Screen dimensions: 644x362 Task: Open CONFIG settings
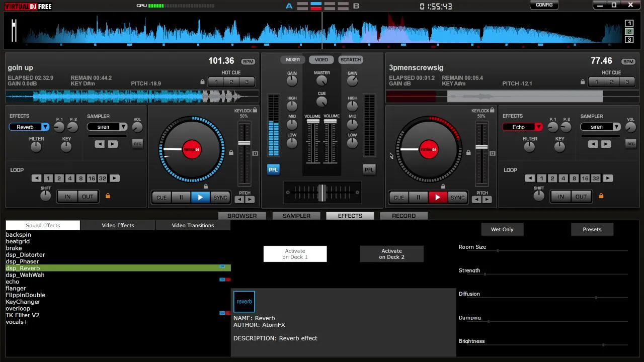point(544,5)
